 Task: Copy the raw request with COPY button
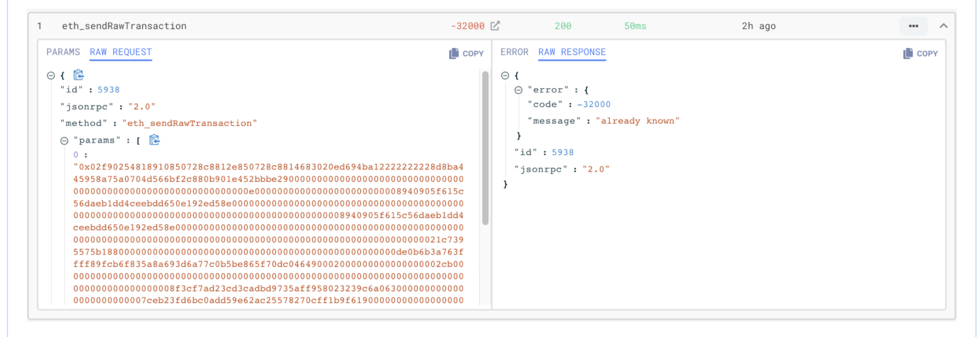466,53
